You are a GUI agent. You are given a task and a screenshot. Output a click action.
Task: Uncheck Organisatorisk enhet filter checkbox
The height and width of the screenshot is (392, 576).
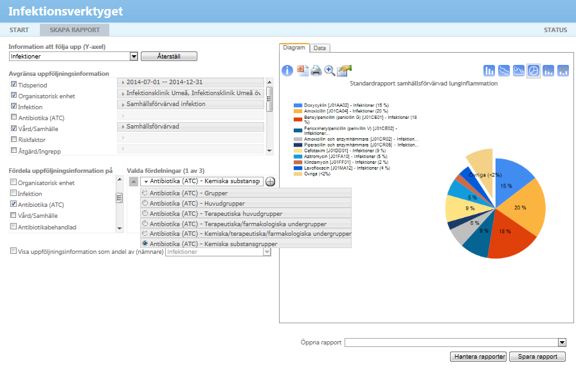pyautogui.click(x=14, y=96)
